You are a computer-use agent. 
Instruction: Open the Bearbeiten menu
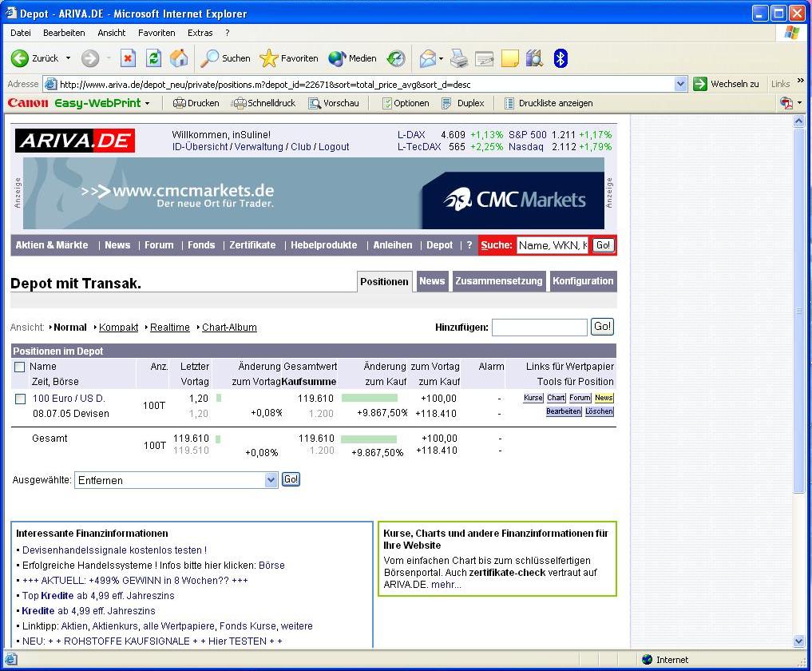64,33
